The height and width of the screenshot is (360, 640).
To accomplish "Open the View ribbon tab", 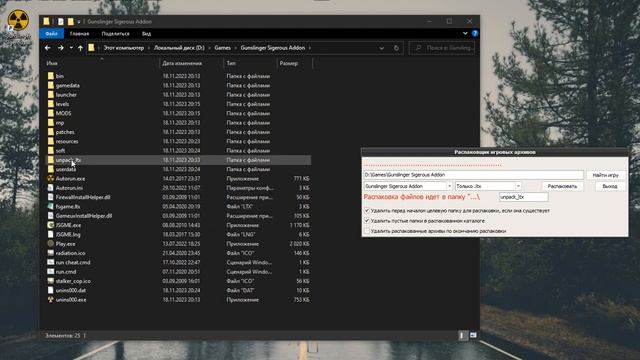I will (146, 33).
